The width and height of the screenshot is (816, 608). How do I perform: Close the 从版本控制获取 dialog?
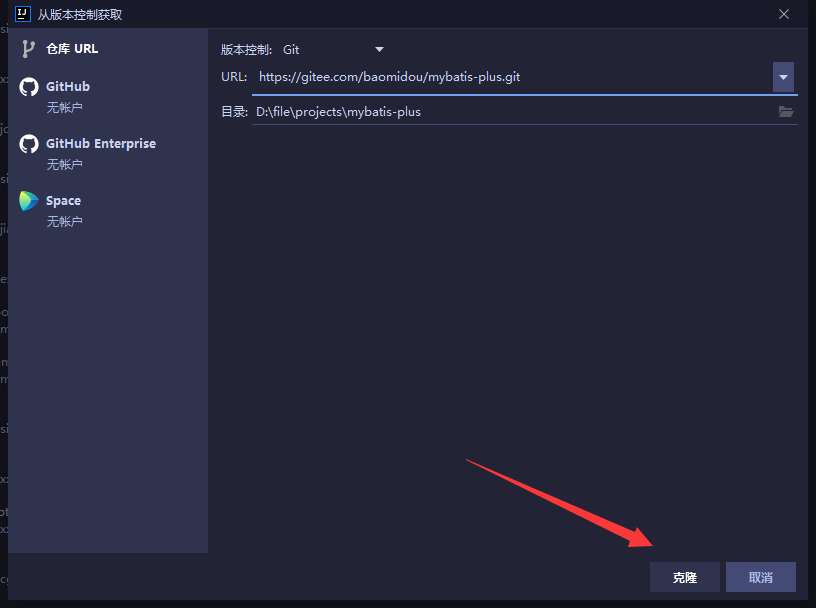point(784,14)
